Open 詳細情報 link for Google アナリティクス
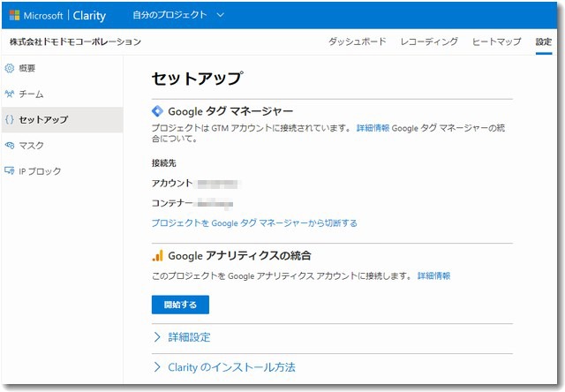Viewport: 565px width, 392px height. click(433, 275)
